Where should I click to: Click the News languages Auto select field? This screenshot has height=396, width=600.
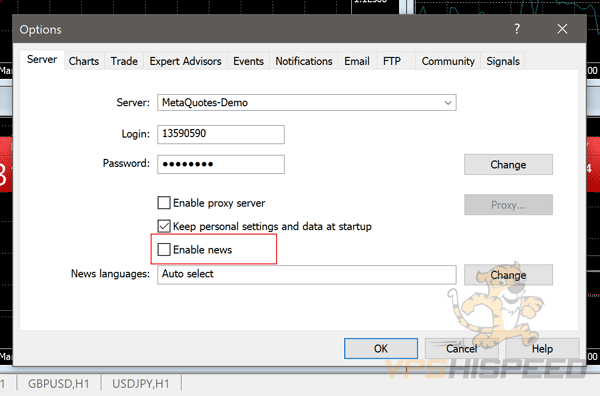307,274
